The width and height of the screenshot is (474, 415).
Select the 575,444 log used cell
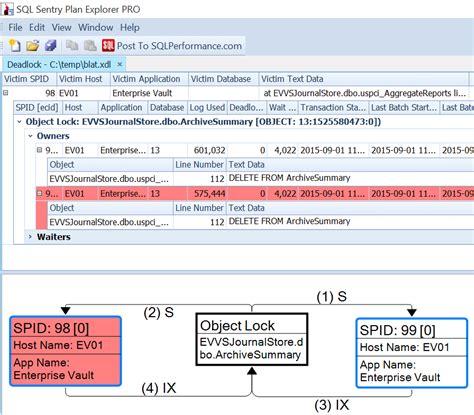click(x=207, y=194)
